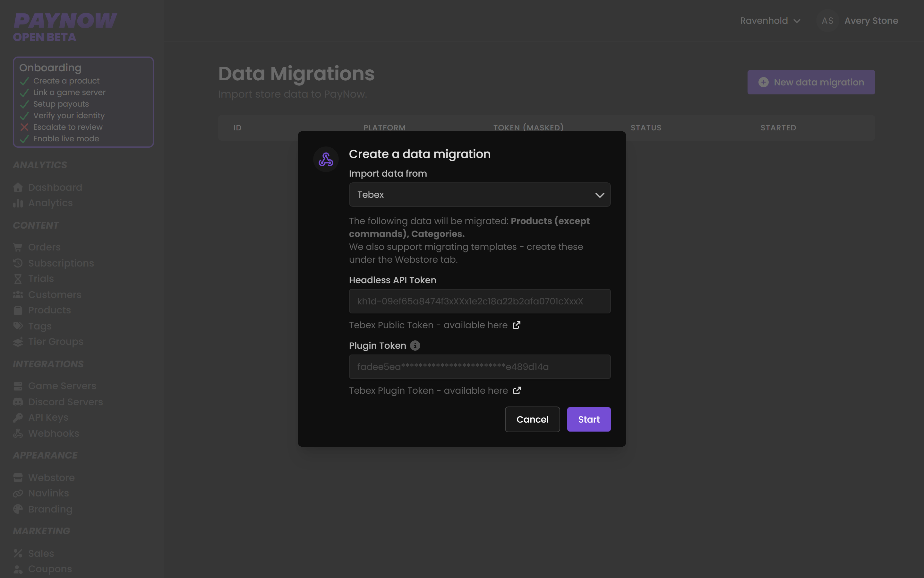Click onboarding step Setup payouts
Screen dimensions: 924x578
[61, 104]
